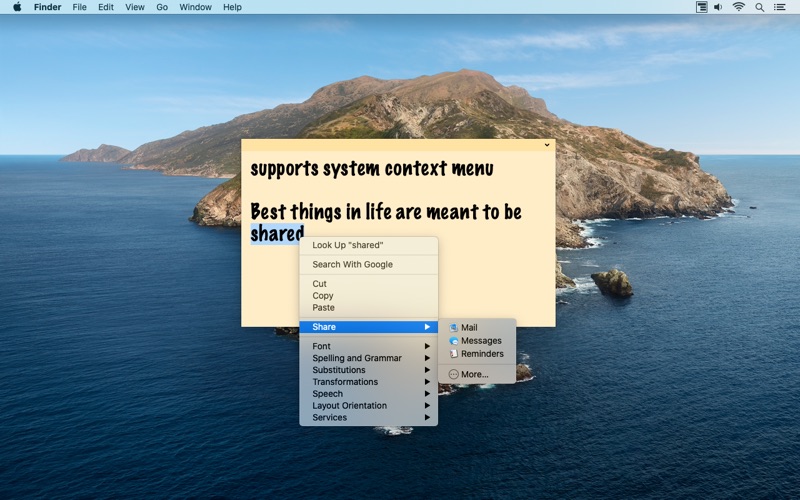Open the Go menu
800x500 pixels.
pyautogui.click(x=162, y=7)
